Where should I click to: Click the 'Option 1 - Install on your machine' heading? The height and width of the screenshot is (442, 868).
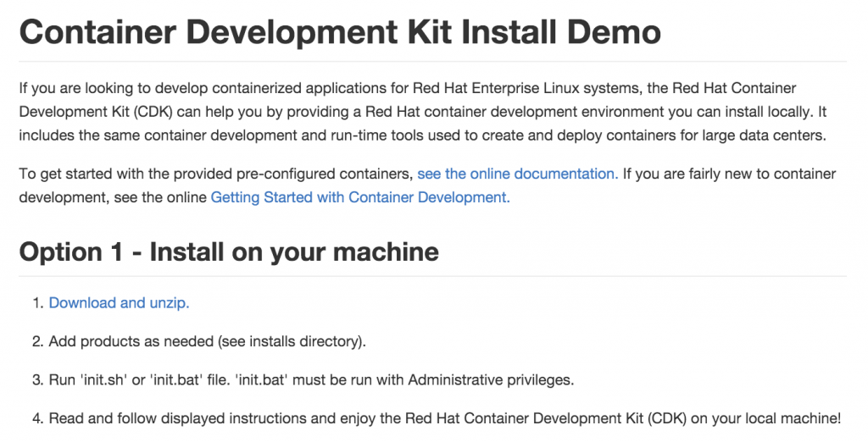tap(229, 251)
